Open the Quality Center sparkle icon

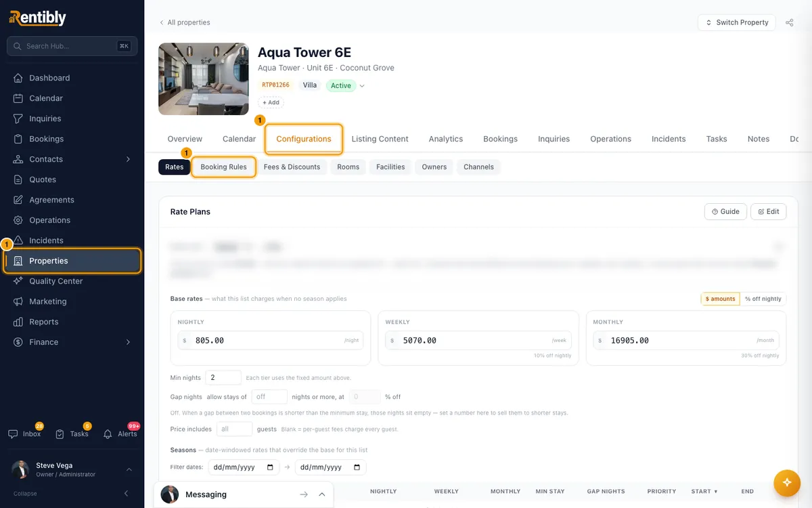click(x=18, y=281)
